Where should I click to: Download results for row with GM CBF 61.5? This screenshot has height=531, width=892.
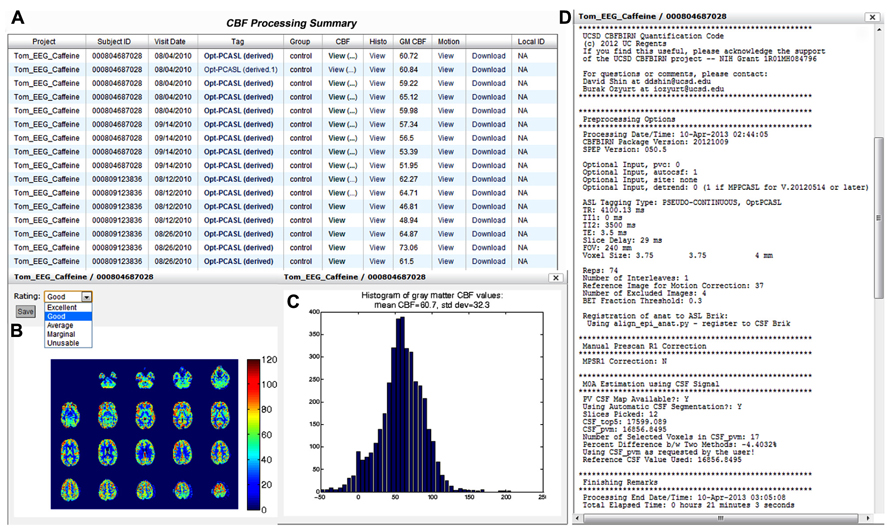(x=489, y=261)
